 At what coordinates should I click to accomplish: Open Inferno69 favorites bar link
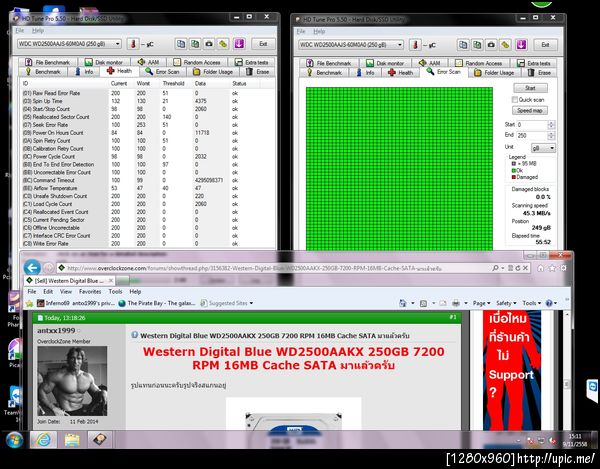(75, 303)
